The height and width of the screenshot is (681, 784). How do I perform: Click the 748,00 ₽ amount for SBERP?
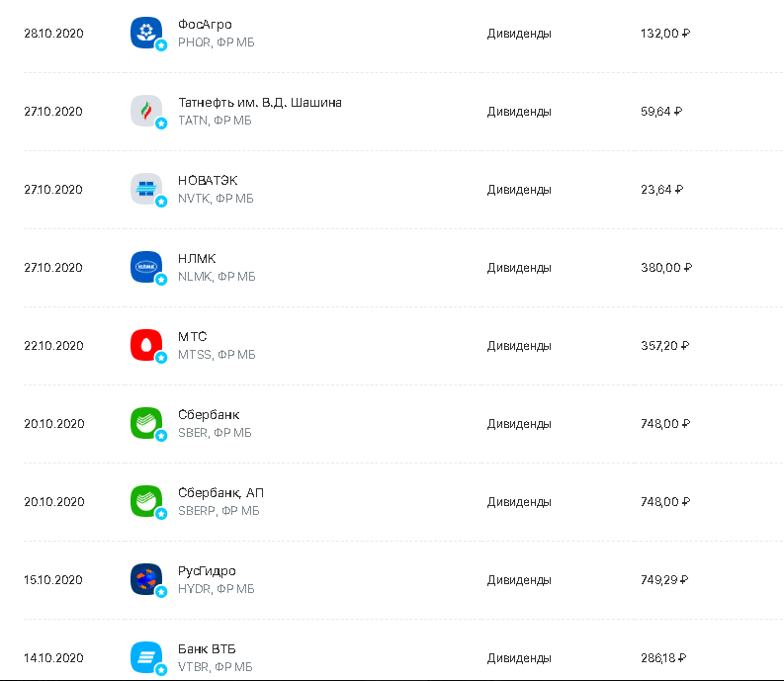[x=665, y=501]
